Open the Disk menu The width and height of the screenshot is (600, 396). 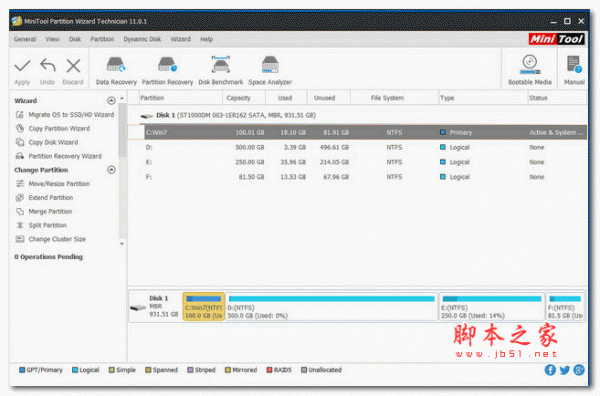75,39
